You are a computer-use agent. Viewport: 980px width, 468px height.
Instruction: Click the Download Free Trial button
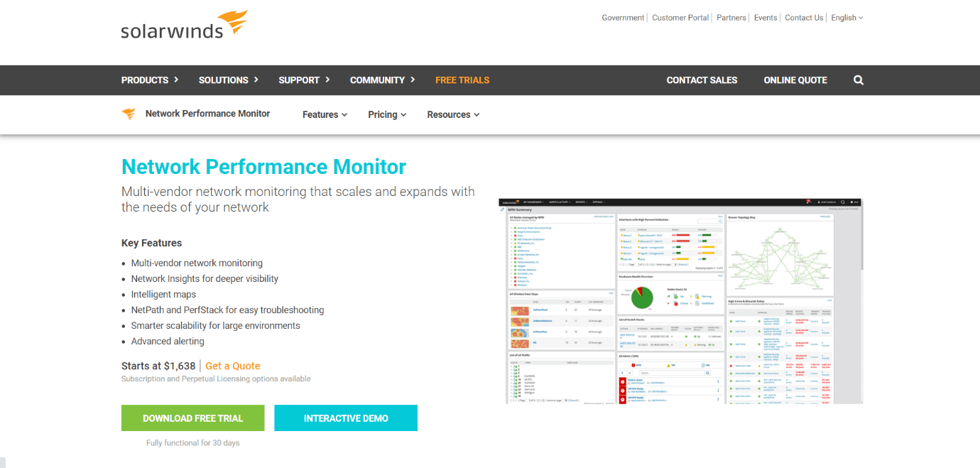[x=193, y=418]
